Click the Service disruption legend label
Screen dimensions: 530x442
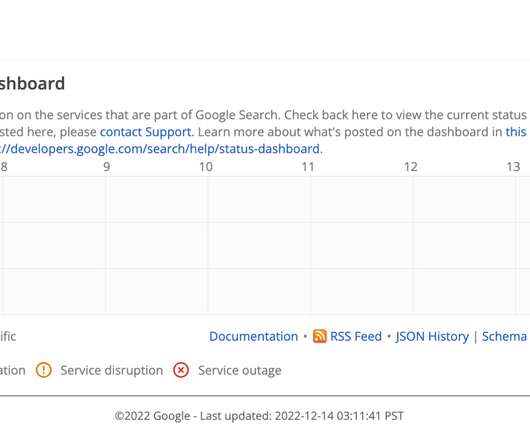coord(112,370)
